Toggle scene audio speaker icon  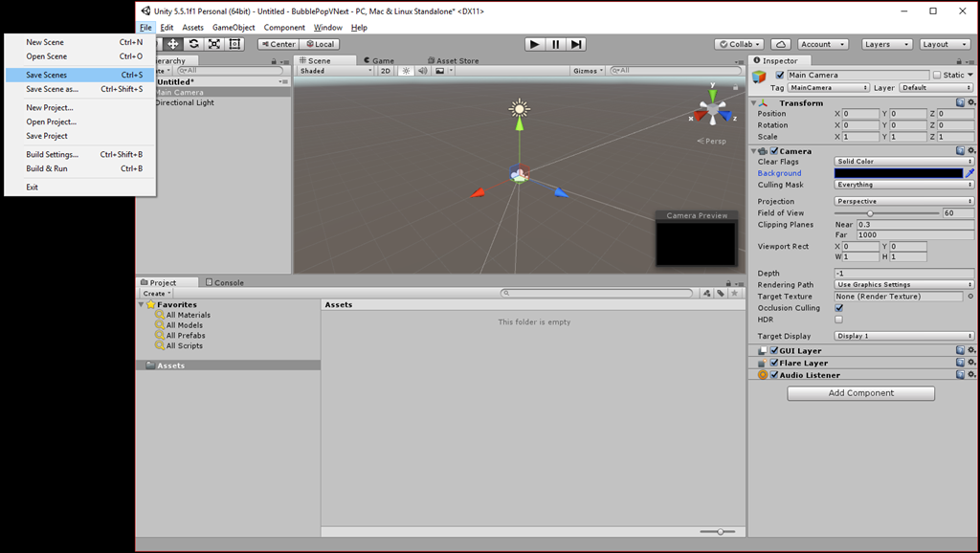point(422,71)
